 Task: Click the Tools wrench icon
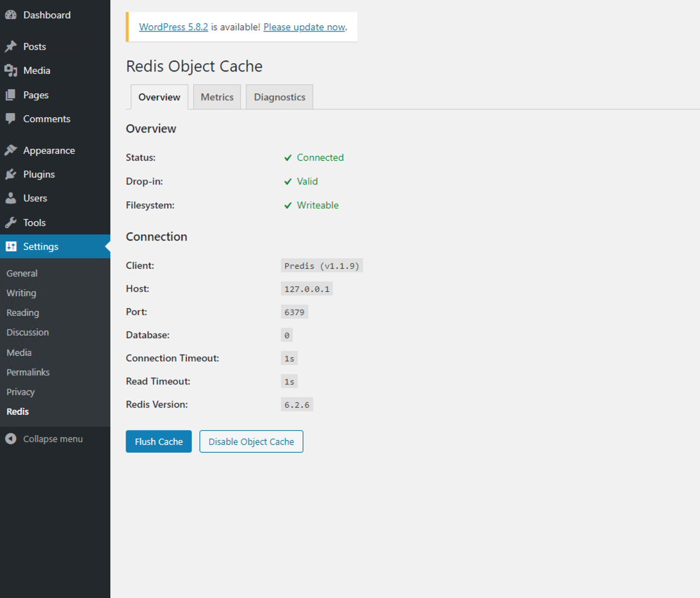(11, 222)
